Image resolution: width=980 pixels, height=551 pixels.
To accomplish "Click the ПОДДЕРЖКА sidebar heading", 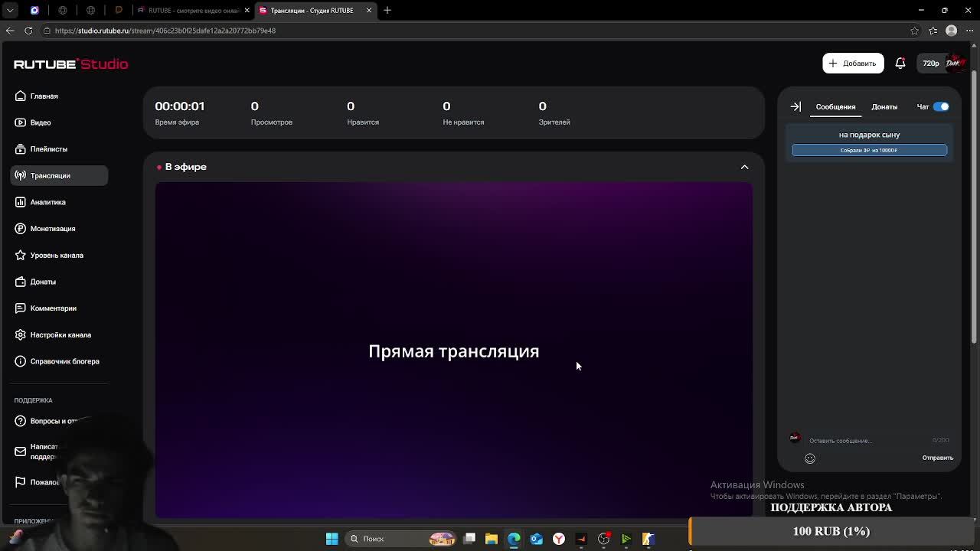I will point(33,400).
